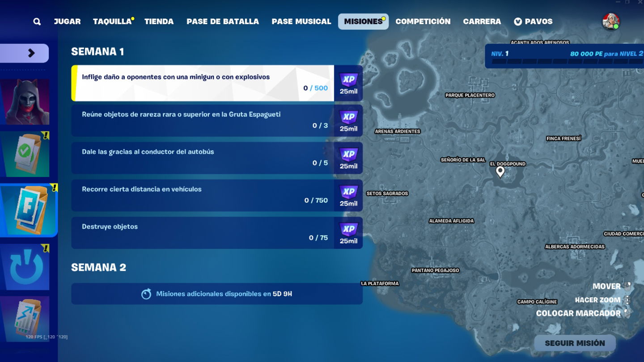Click the SEGUIR MISIÓN button
This screenshot has width=644, height=362.
575,343
